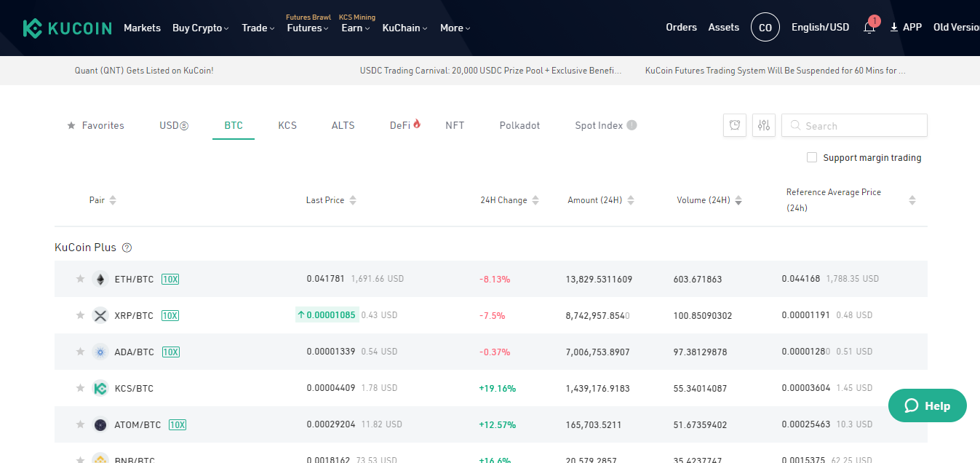Select the Polkadot market tab
The width and height of the screenshot is (980, 463).
tap(519, 125)
